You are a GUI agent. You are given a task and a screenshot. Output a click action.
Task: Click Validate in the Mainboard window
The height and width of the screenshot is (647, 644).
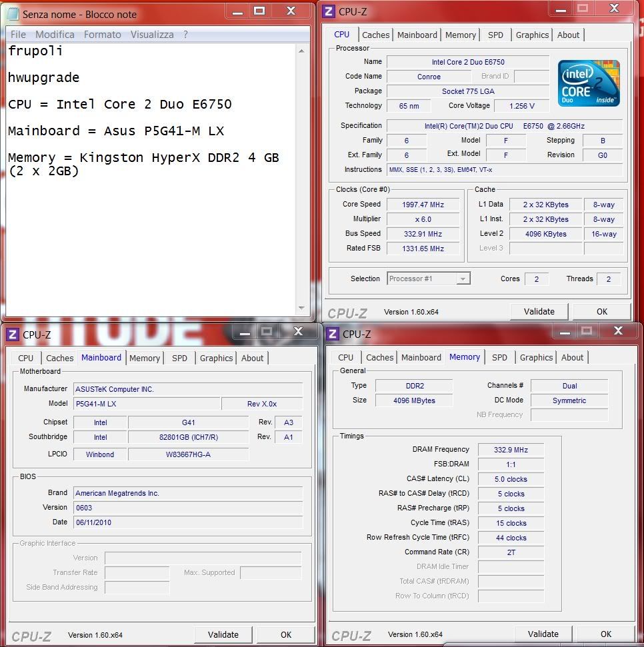point(223,634)
